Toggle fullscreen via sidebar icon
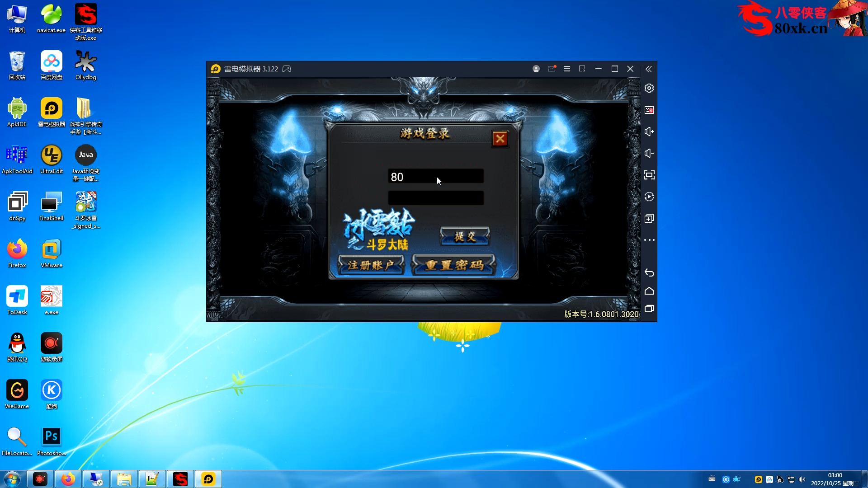The image size is (868, 488). point(649,175)
